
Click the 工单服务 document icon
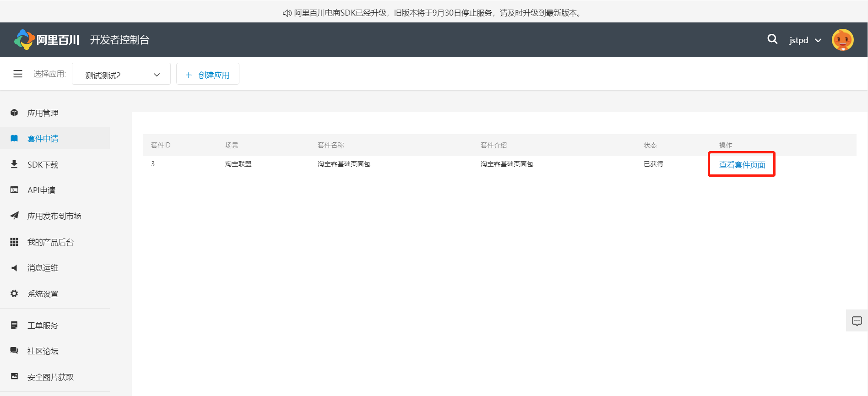click(x=14, y=325)
